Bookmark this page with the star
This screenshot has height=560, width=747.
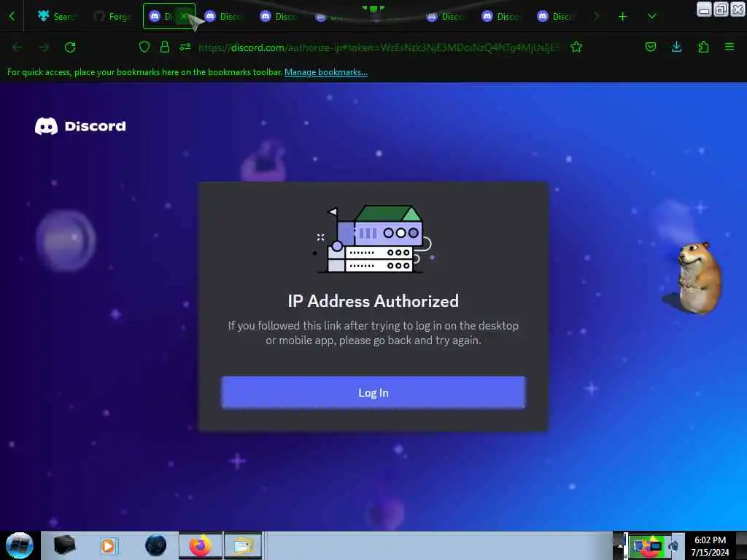tap(576, 47)
